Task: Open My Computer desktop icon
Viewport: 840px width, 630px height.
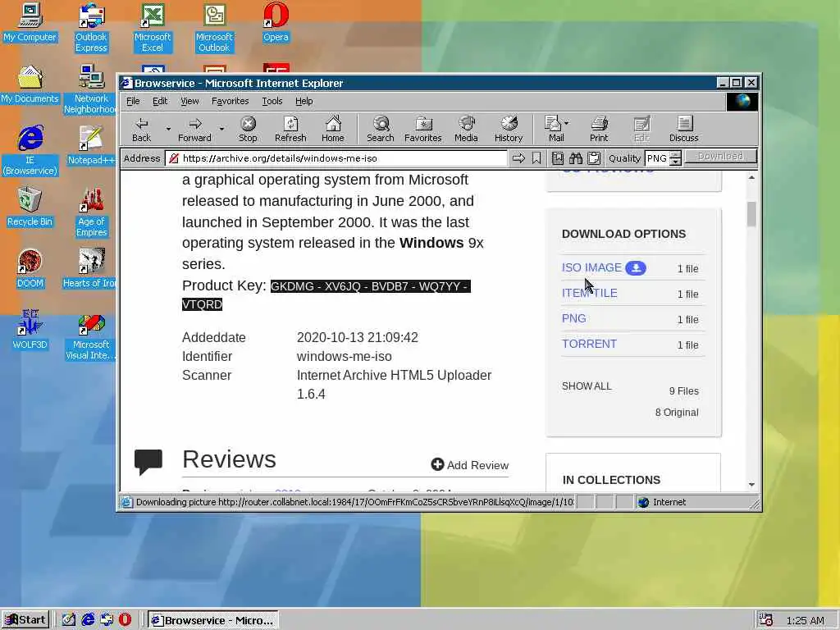Action: (x=30, y=22)
